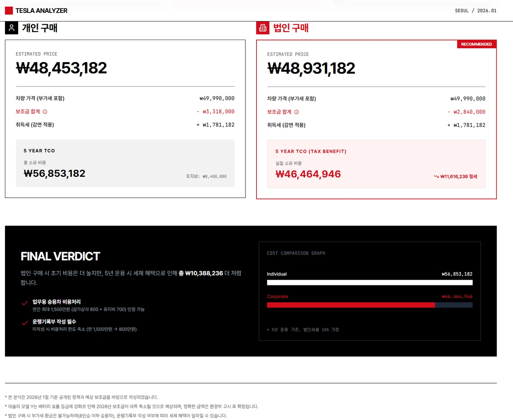Click individual subsidy amount ₩3,318,000
The image size is (513, 420).
point(215,111)
